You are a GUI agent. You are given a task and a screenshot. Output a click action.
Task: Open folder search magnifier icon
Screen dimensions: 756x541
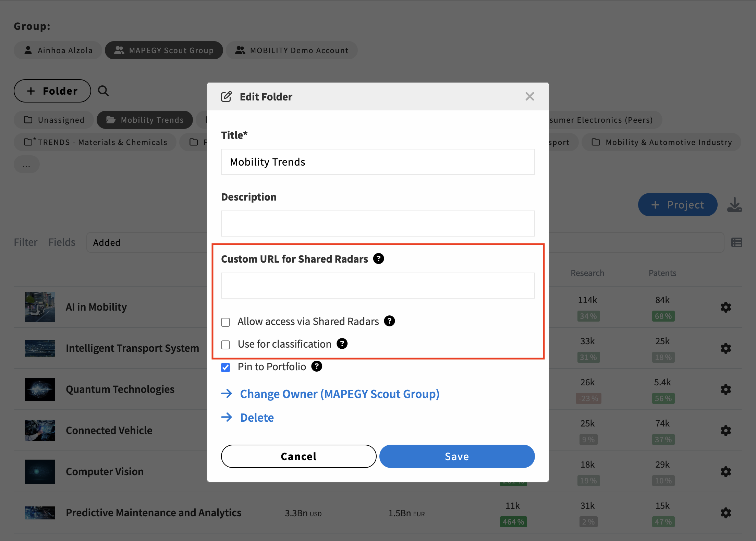pyautogui.click(x=103, y=91)
